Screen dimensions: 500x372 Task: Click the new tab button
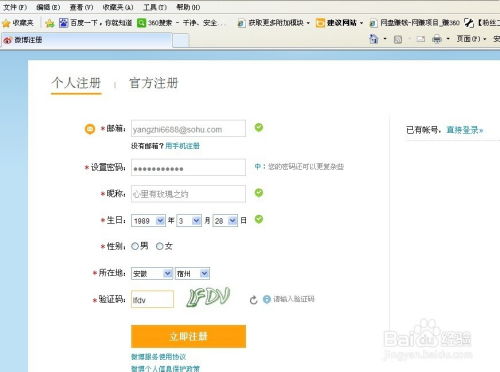coord(181,41)
